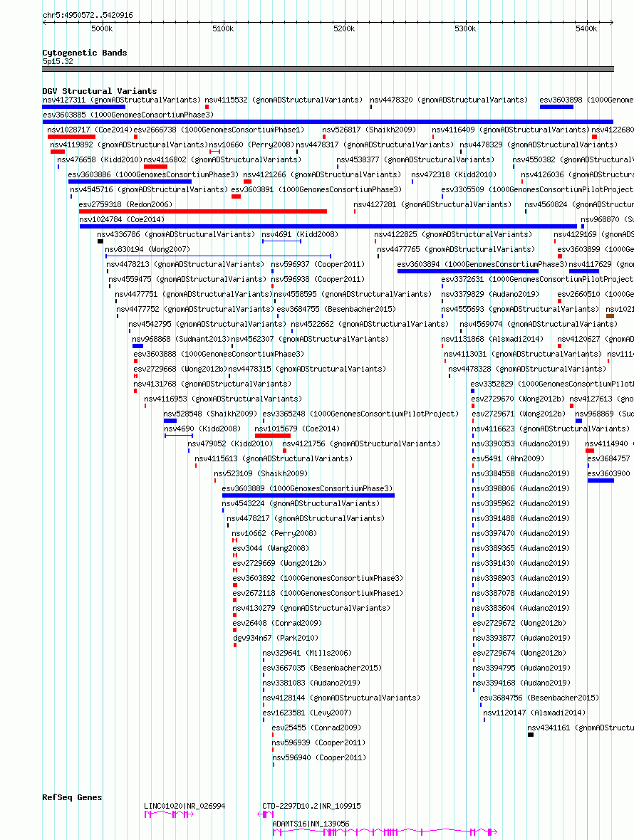This screenshot has width=634, height=840.
Task: Click the CTD-2297D10.2 gene glyph
Action: [x=265, y=814]
